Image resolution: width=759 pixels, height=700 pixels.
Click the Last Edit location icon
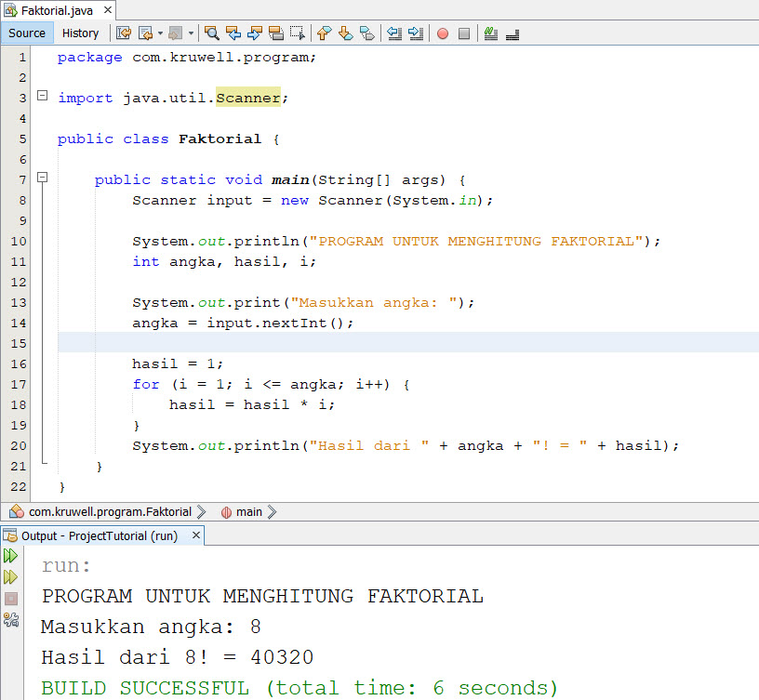point(124,33)
